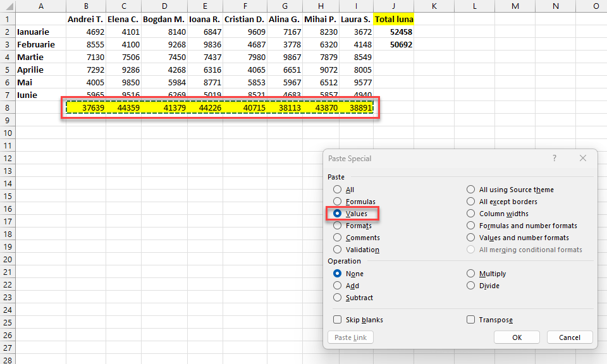Cancel the Paste Special dialog
The image size is (607, 364).
point(570,337)
